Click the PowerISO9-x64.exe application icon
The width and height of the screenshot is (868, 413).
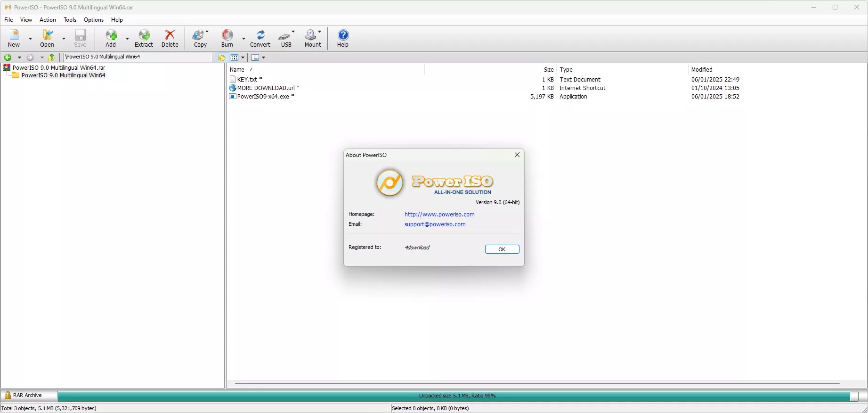[233, 97]
